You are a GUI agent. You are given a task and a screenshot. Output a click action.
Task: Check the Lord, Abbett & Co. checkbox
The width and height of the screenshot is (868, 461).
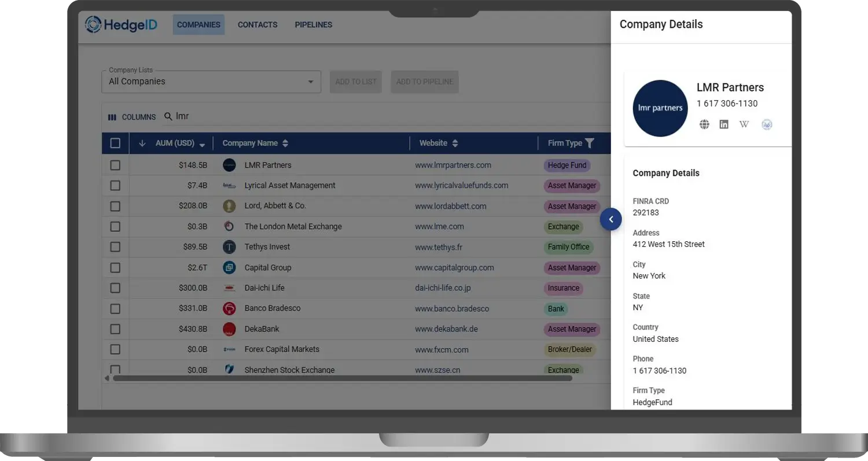(115, 206)
